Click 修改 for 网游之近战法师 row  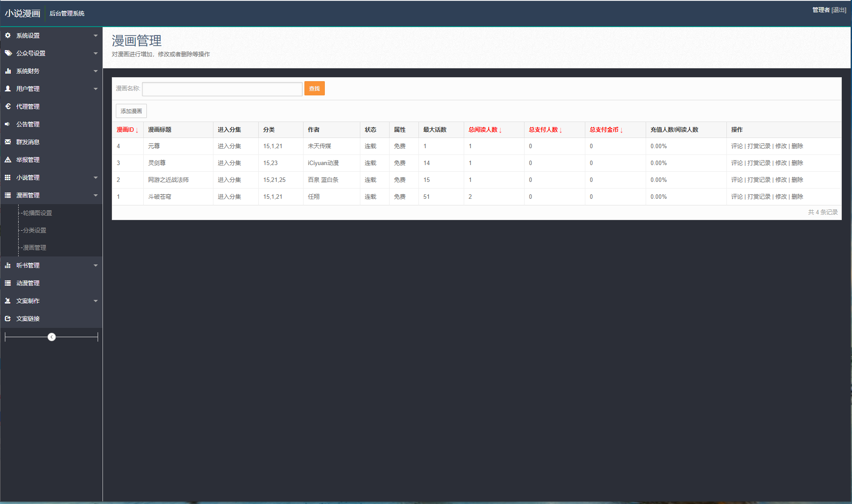(x=781, y=180)
